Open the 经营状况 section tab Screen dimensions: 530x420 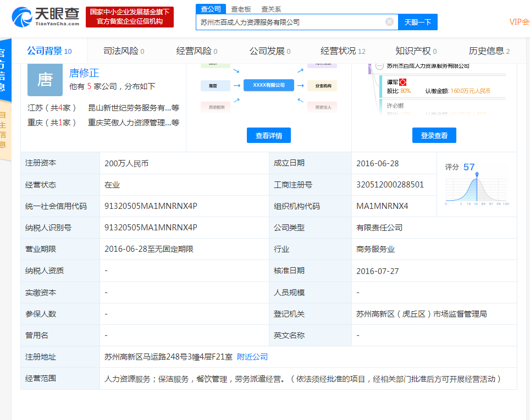[343, 51]
